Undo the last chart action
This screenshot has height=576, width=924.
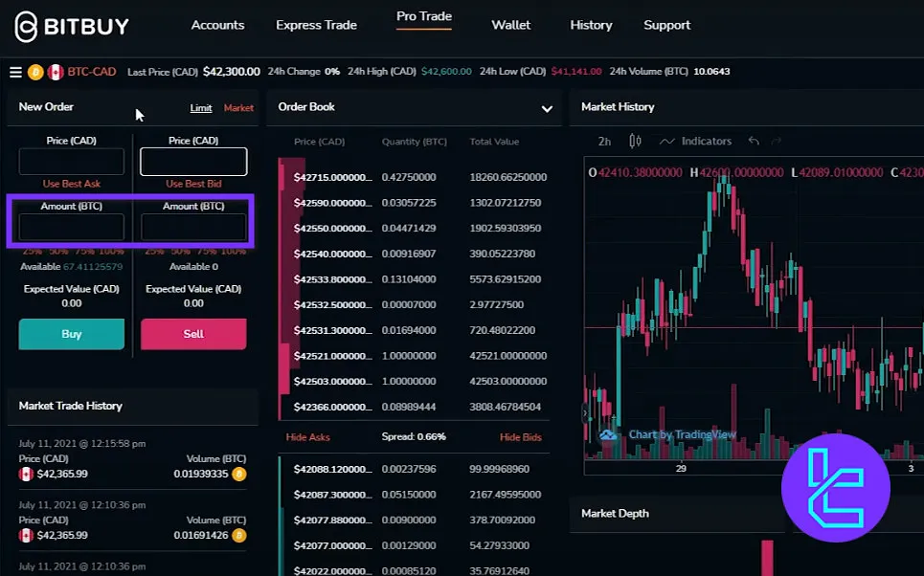coord(754,142)
